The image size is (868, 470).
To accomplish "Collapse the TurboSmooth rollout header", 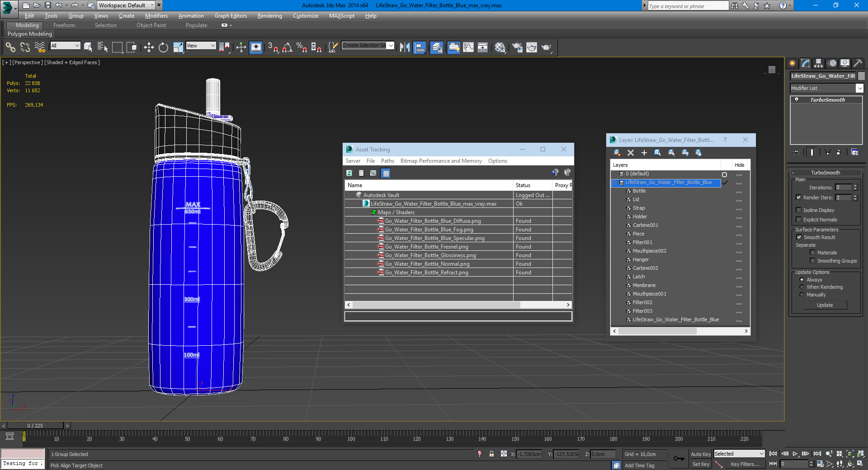I will [825, 173].
